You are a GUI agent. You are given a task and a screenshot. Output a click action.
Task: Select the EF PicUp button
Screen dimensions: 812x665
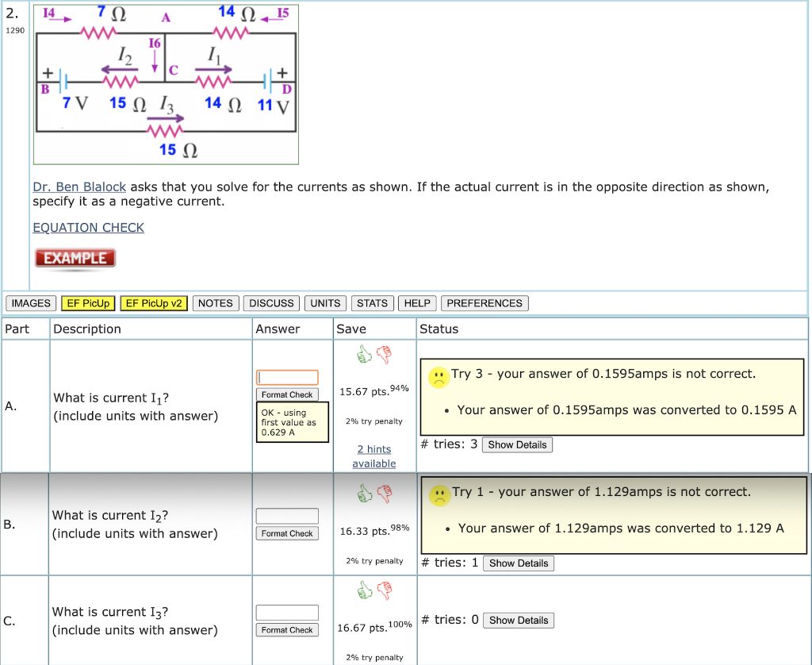(x=88, y=303)
